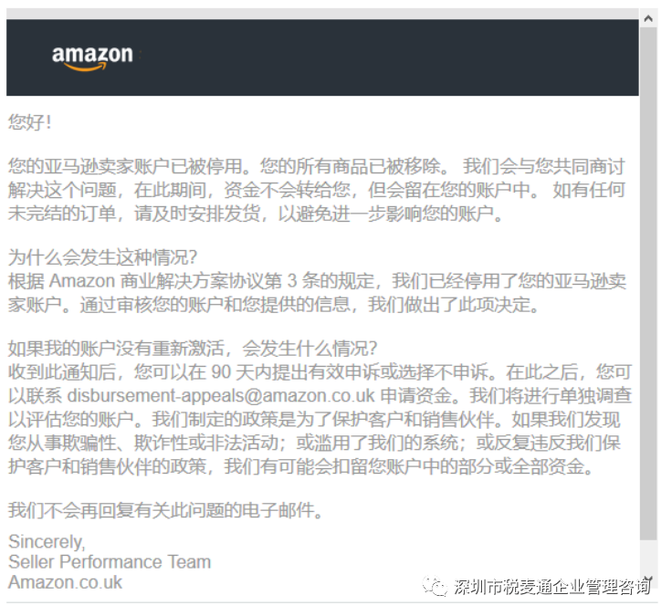Click the Amazon logo in header
The image size is (672, 616).
(92, 57)
